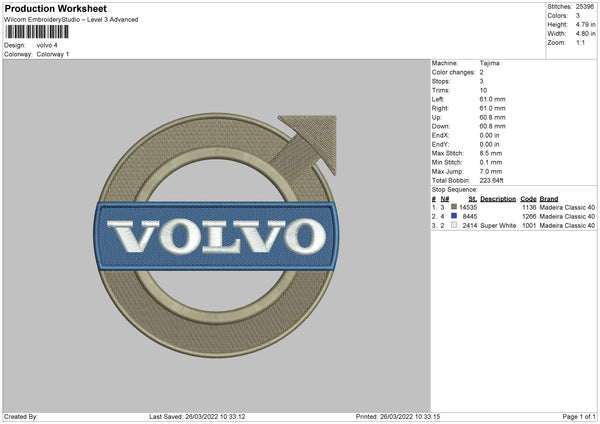
Task: Click "Madeira Classic 40" in code 1136 row
Action: (567, 207)
